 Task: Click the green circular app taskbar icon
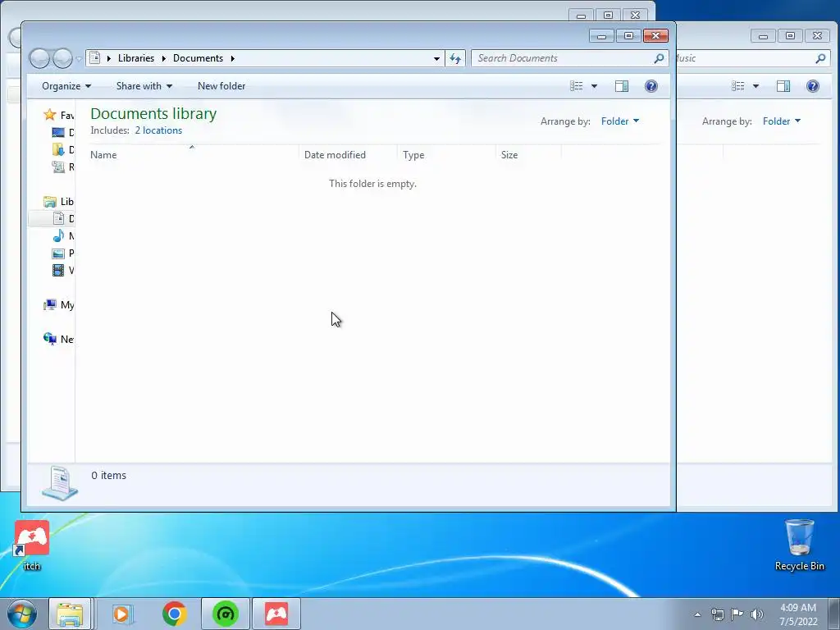tap(226, 614)
